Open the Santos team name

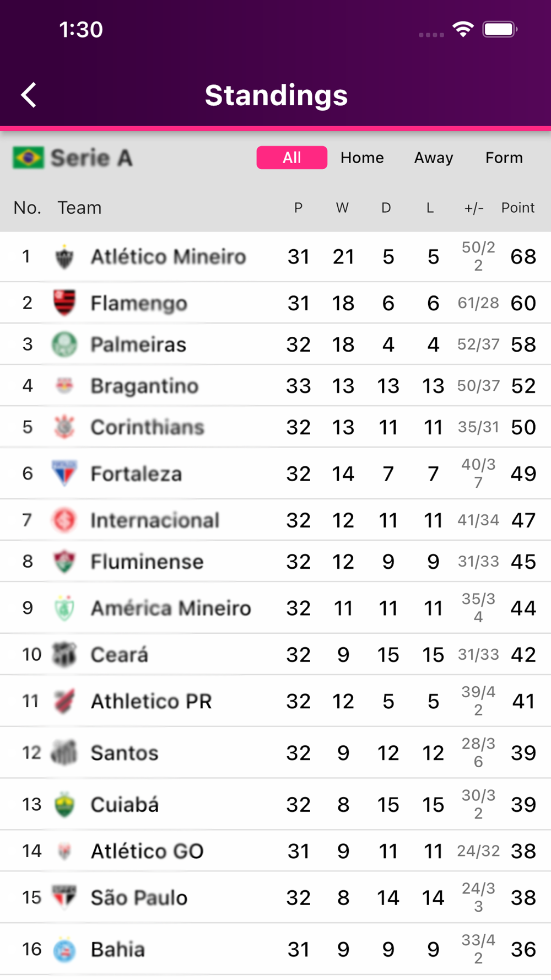coord(125,753)
